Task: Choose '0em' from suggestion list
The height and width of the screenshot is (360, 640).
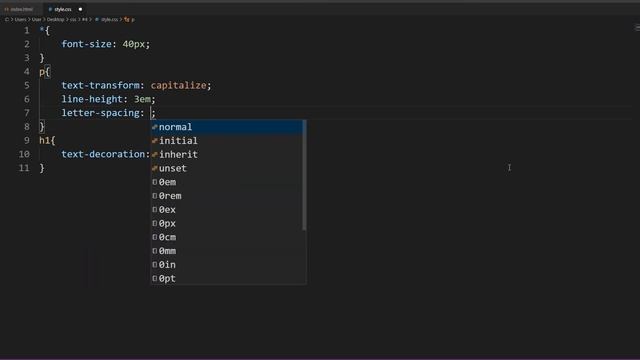Action: [x=228, y=182]
